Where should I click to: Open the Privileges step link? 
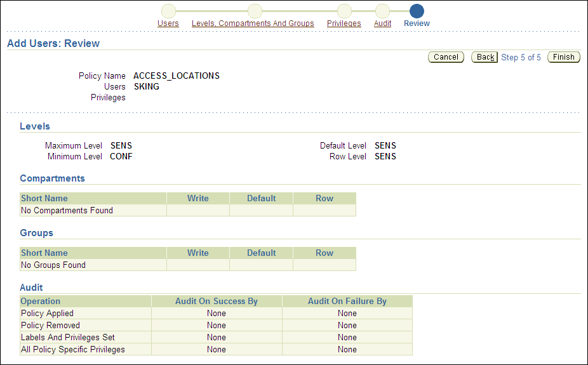[344, 23]
